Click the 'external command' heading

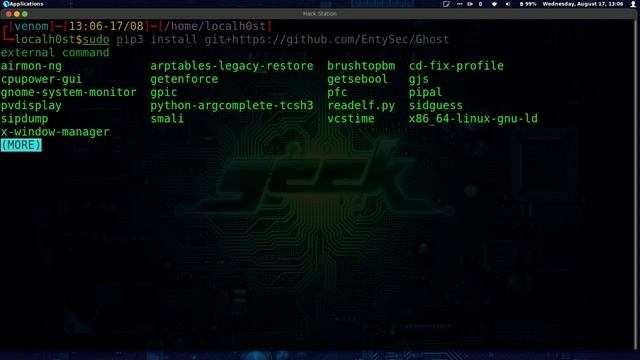pyautogui.click(x=55, y=53)
